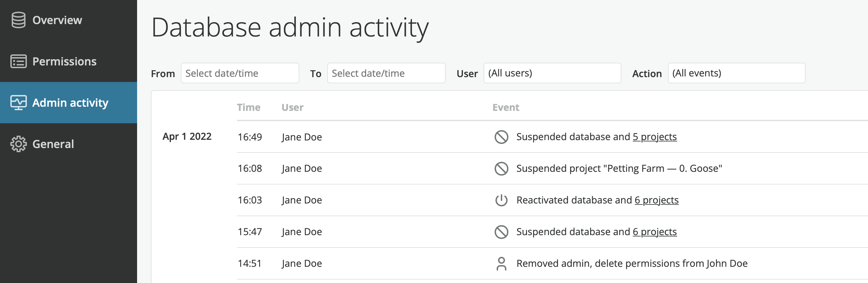Open General settings in the sidebar
The image size is (868, 283).
pos(69,144)
